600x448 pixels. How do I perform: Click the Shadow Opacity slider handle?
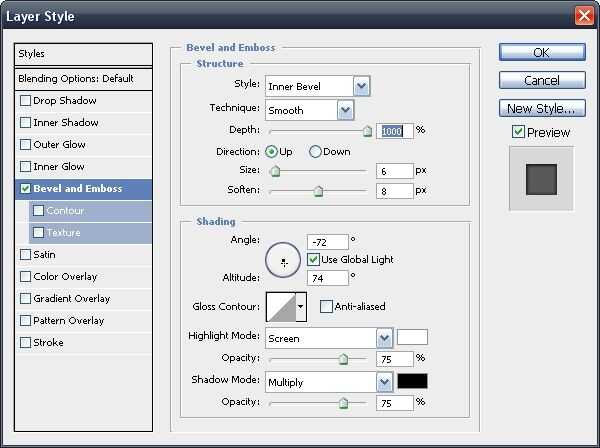pyautogui.click(x=343, y=403)
